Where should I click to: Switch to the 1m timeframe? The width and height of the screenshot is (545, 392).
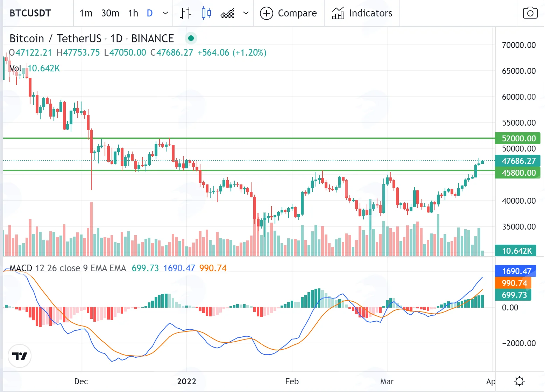point(86,13)
